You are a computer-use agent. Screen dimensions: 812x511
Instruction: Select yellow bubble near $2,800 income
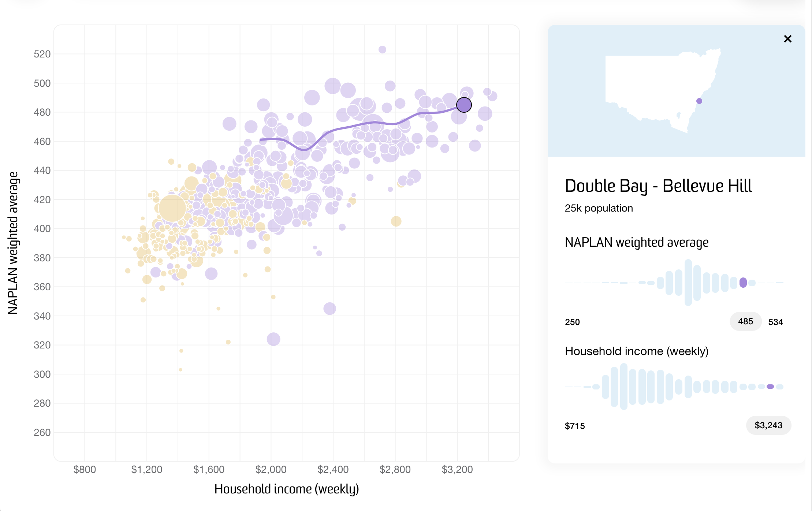396,221
